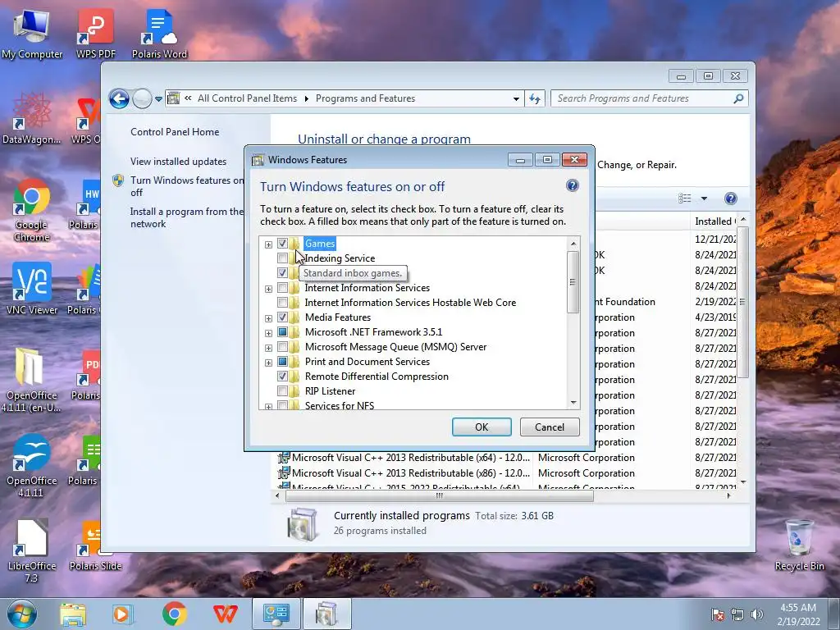Screen dimensions: 840x630
Task: Open network status tray icon
Action: (x=737, y=614)
